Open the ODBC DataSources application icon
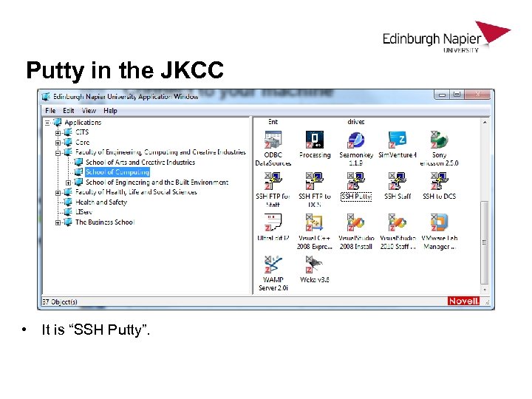This screenshot has width=532, height=399. tap(273, 140)
